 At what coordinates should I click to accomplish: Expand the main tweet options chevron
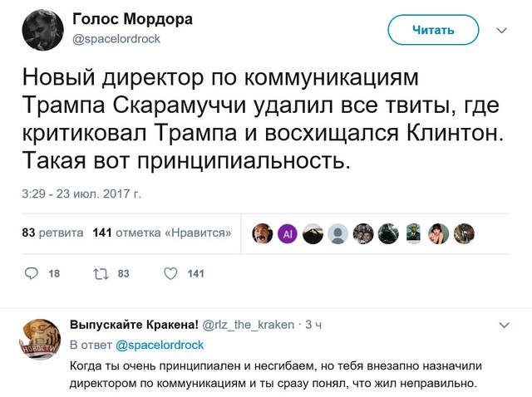[x=501, y=30]
